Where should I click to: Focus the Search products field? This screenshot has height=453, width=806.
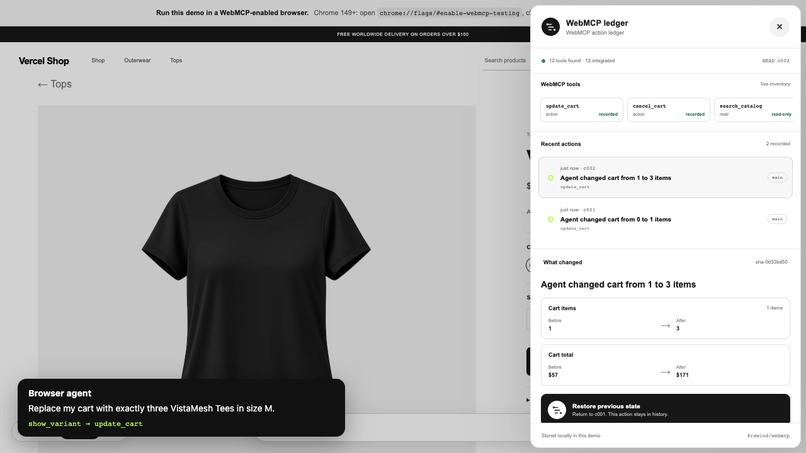tap(506, 60)
